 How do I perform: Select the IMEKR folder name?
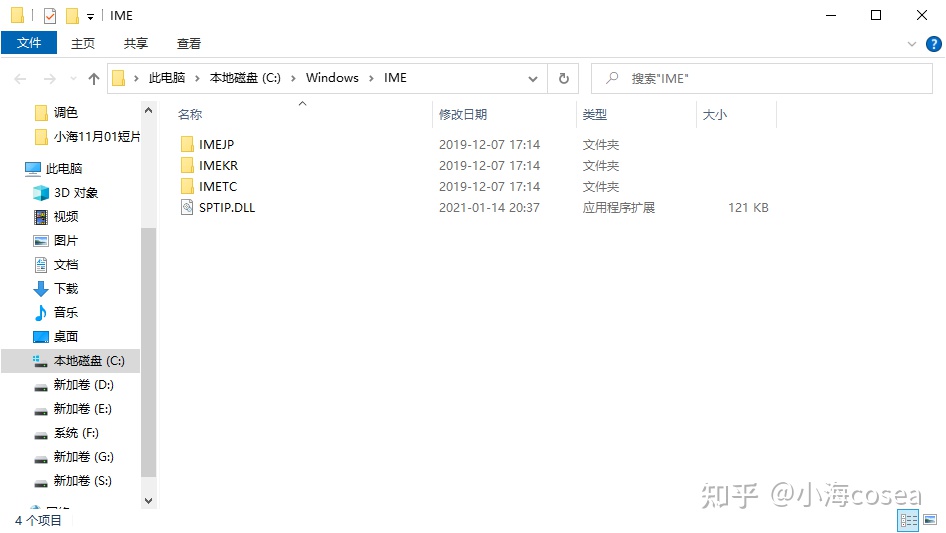click(x=218, y=165)
